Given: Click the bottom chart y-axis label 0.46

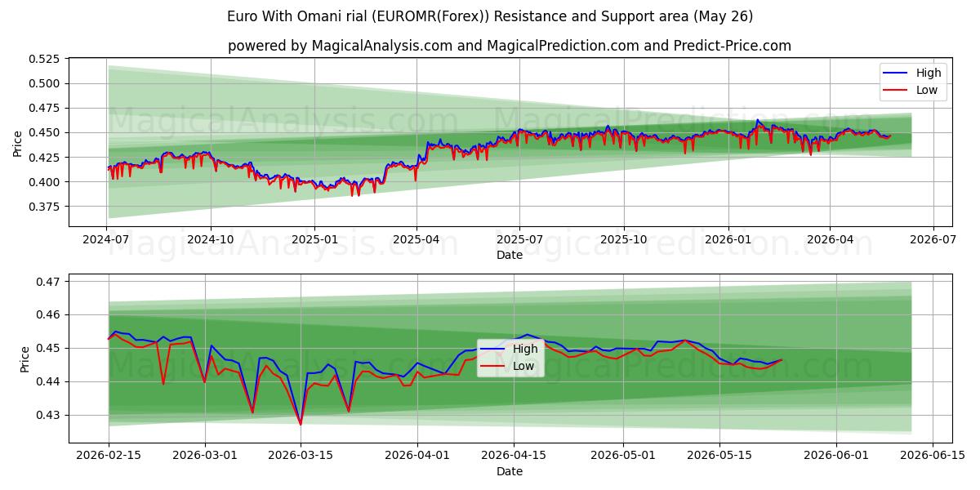Looking at the screenshot, I should click(x=47, y=315).
